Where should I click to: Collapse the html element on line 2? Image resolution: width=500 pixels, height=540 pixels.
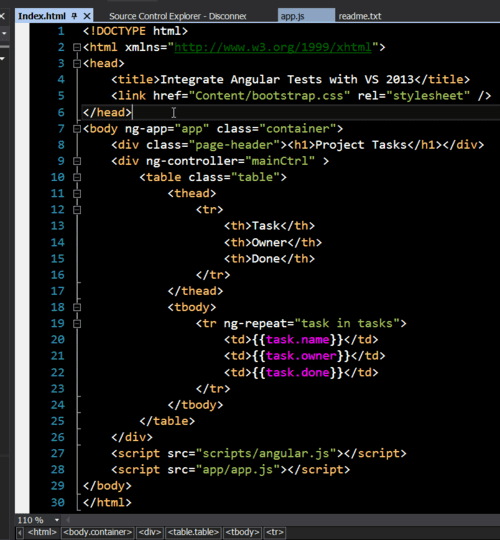point(77,47)
